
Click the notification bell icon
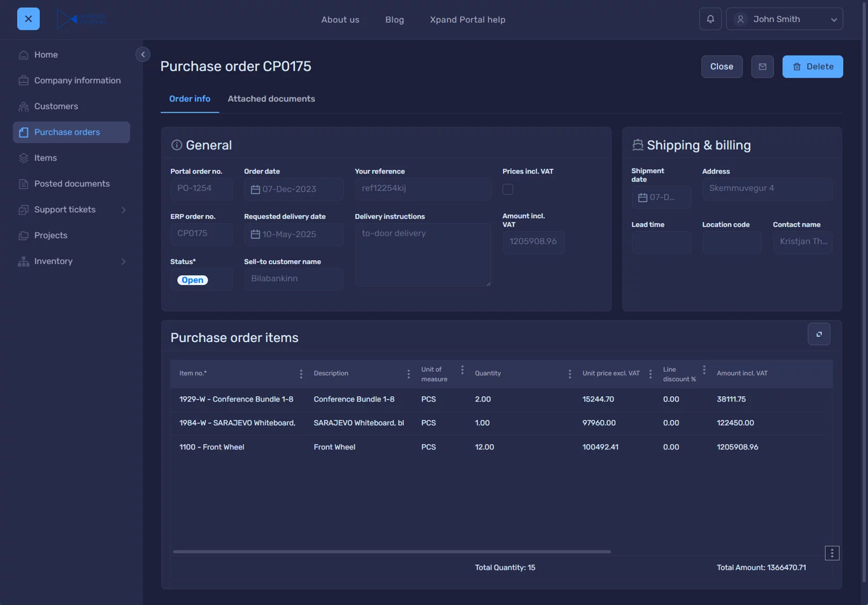[710, 19]
